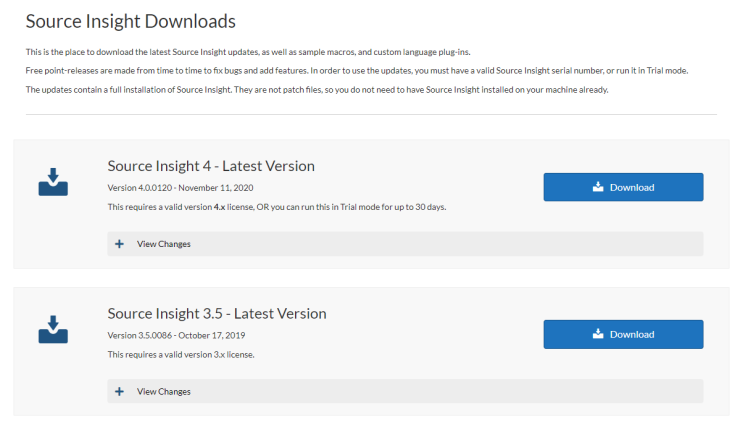Click the View Changes label under Source Insight 4

coord(163,244)
